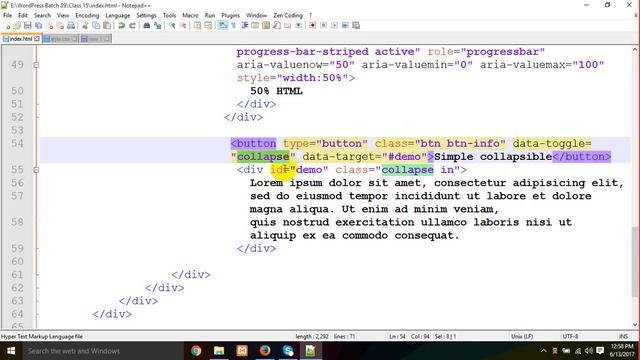This screenshot has width=640, height=360.
Task: Click the Close All toolbar icon
Action: pyautogui.click(x=60, y=25)
